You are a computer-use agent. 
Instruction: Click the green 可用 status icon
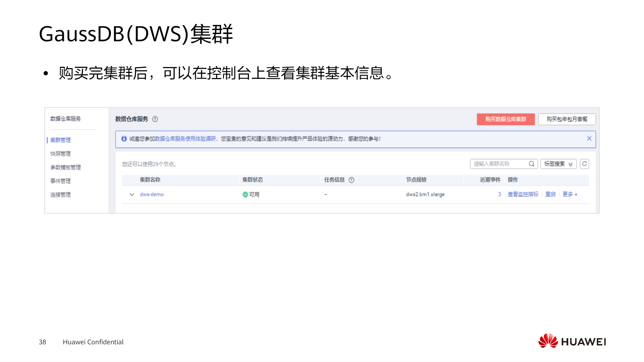click(245, 194)
